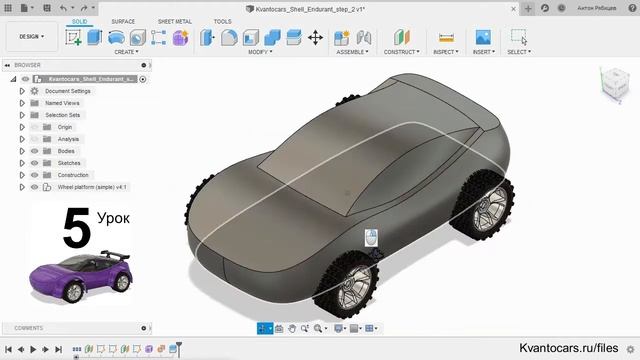Hide the Sketches folder
Viewport: 640px width, 360px height.
click(x=35, y=163)
